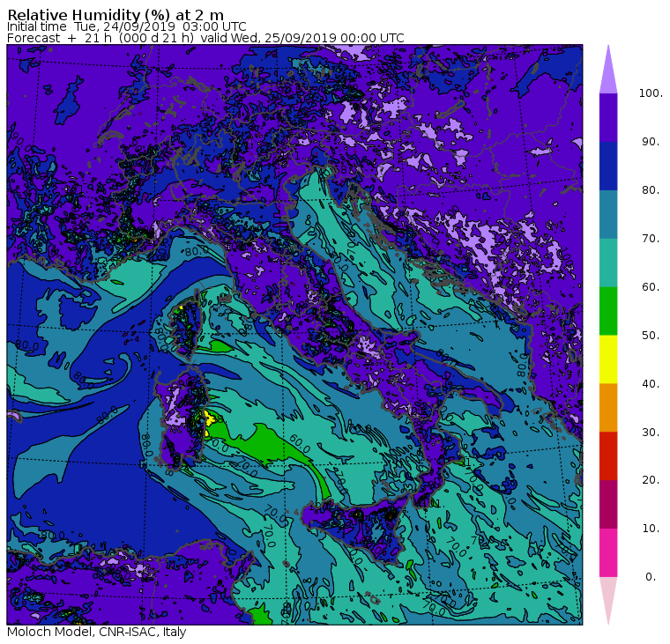The width and height of the screenshot is (670, 644).
Task: Click the '40.' colorbar label
Action: 651,383
